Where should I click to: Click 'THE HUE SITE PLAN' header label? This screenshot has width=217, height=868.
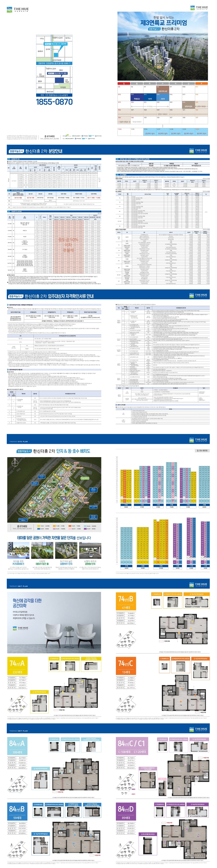click(x=18, y=442)
